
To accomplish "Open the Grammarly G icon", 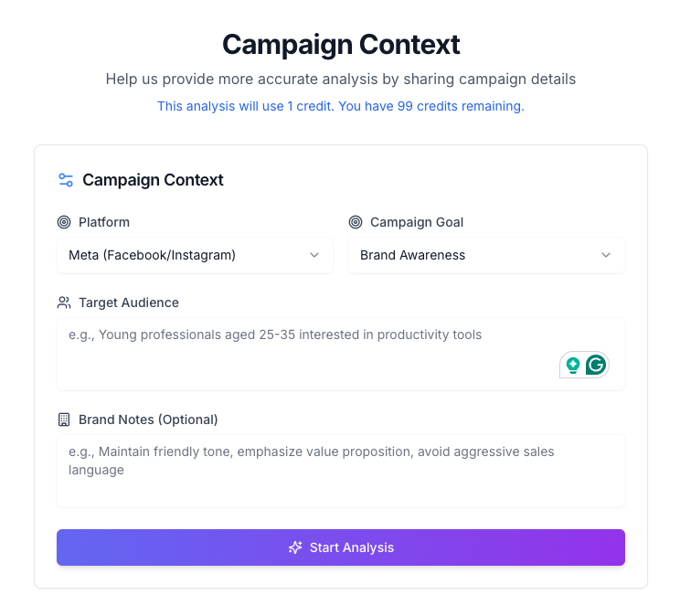I will (x=596, y=365).
